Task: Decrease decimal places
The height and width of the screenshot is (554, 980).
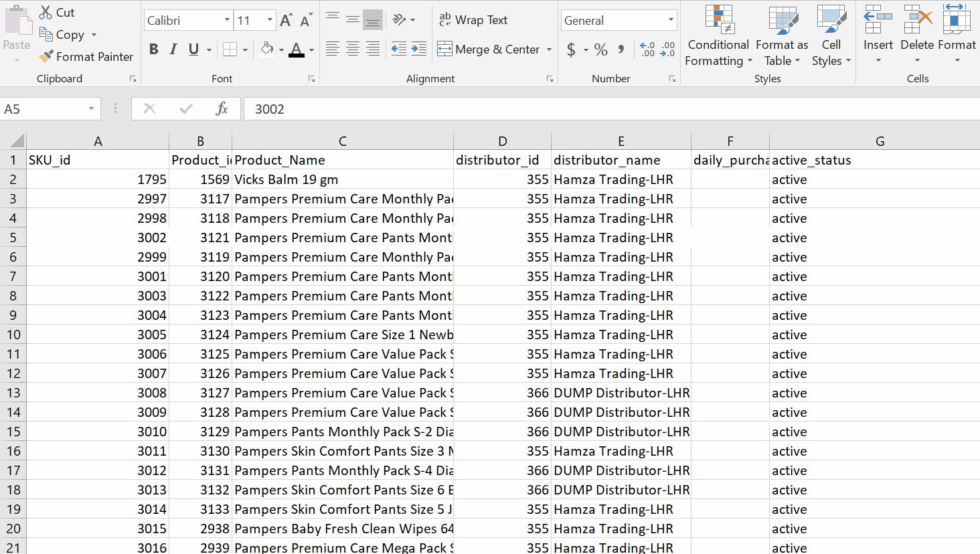Action: click(667, 49)
